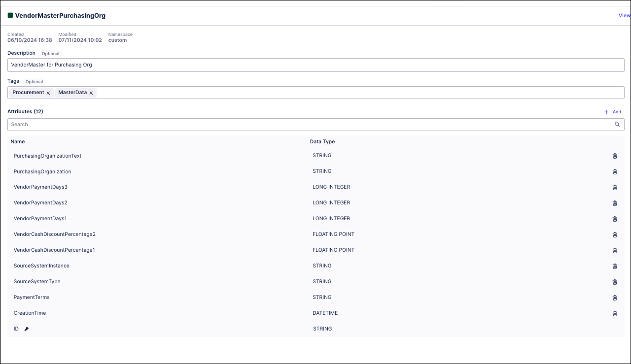Select the VendorPaymentDays2 attribute name
Screen dimensions: 631x364
40,203
